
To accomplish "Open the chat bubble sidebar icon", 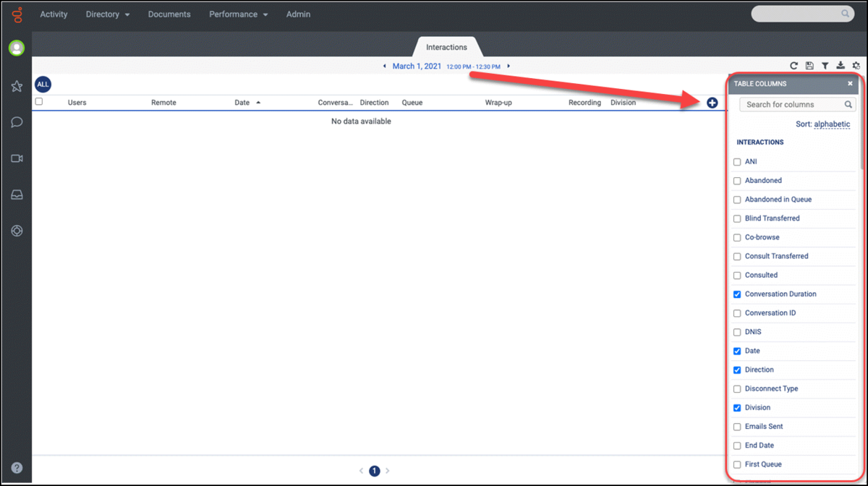I will pos(17,122).
